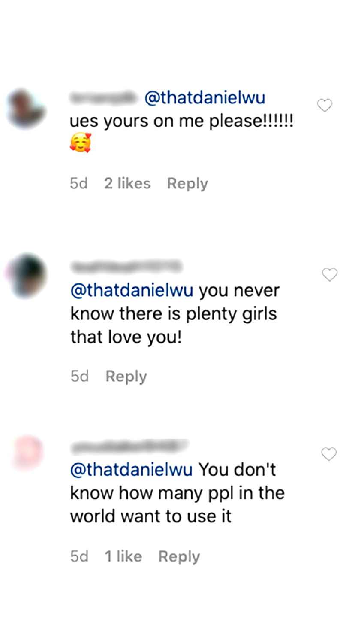Reply to the comment with 2 likes

click(187, 184)
